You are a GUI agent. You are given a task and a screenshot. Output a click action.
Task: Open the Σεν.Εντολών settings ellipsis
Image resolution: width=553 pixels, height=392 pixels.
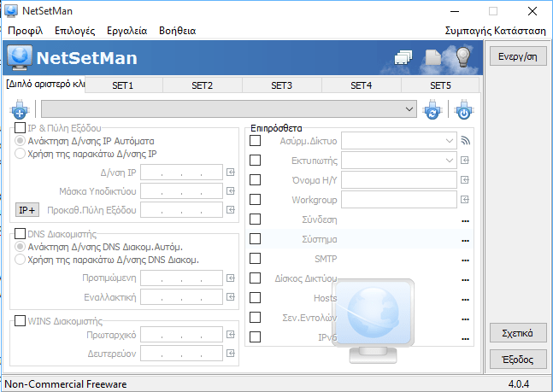pos(465,319)
